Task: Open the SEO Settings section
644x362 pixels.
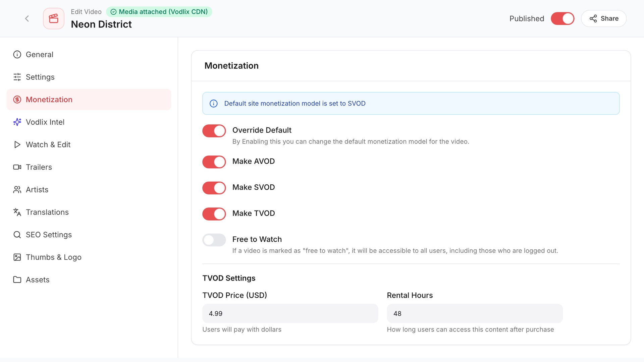Action: (x=89, y=235)
